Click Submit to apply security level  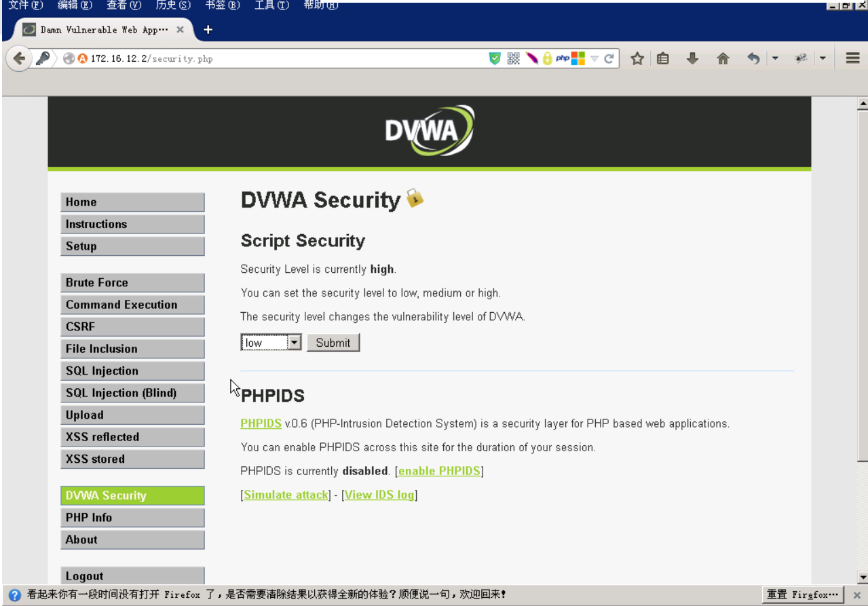click(333, 343)
